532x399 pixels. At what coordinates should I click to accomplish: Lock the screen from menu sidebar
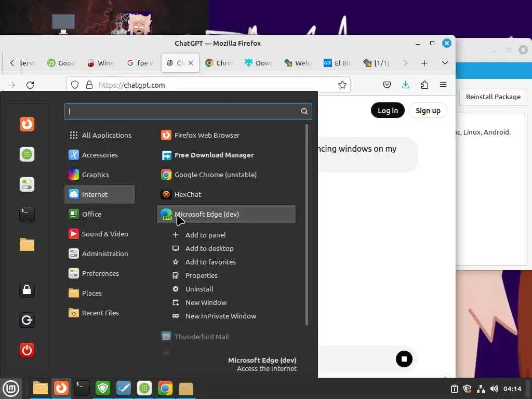pos(27,290)
